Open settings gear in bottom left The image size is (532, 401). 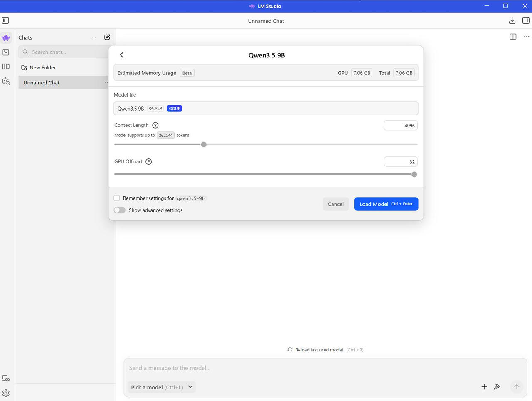(6, 393)
